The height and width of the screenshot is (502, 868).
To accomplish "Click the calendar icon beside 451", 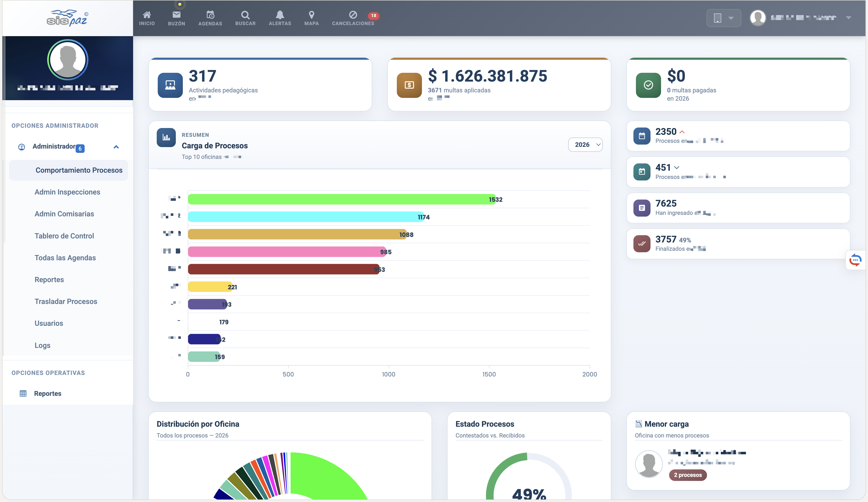I will click(642, 172).
